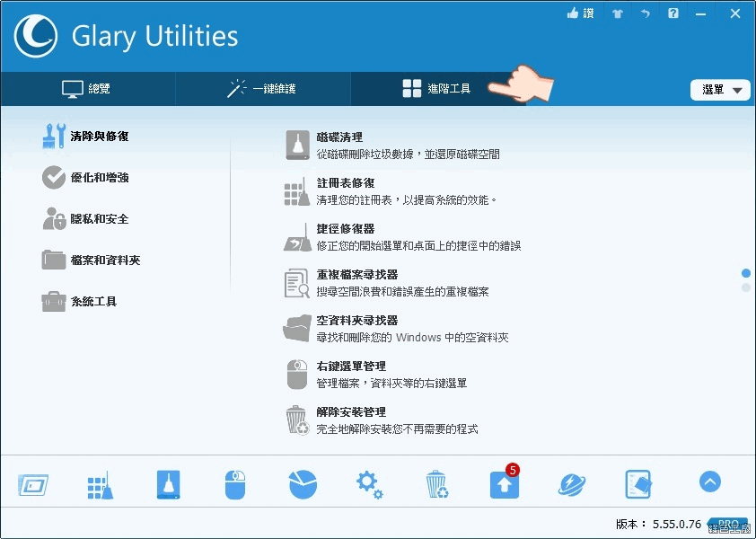Expand bottom toolbar with up chevron

click(709, 482)
